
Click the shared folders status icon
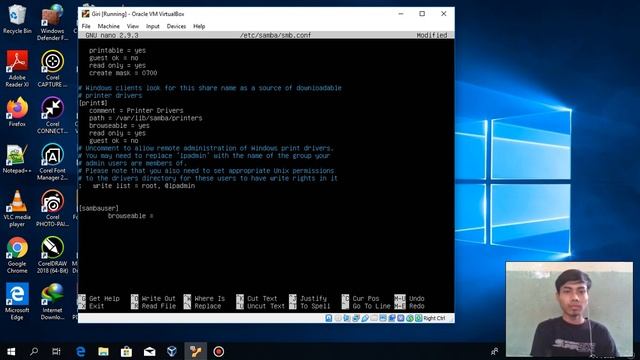374,318
